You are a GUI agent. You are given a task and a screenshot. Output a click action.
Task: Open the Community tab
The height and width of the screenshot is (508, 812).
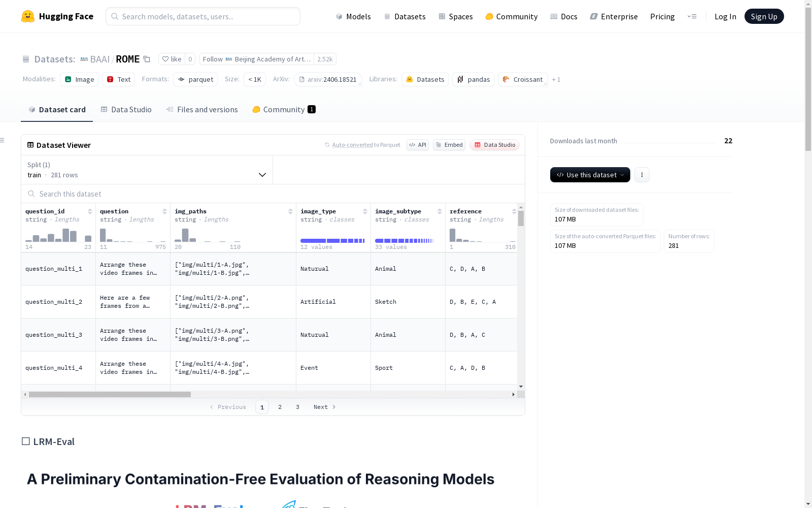coord(284,110)
